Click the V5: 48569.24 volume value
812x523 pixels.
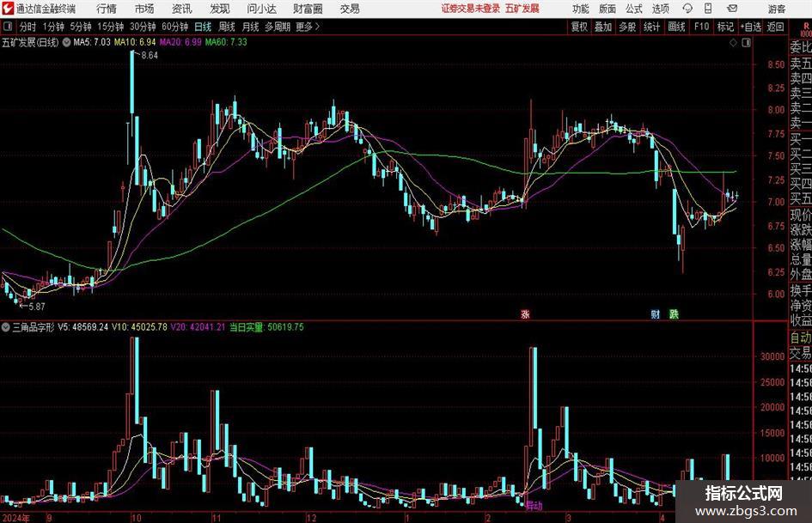tap(82, 327)
